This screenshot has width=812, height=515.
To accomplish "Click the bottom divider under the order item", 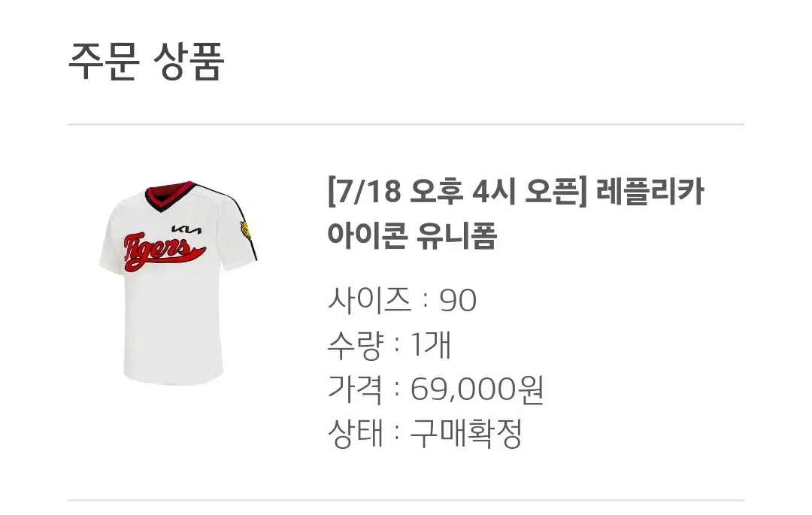I will [x=405, y=501].
